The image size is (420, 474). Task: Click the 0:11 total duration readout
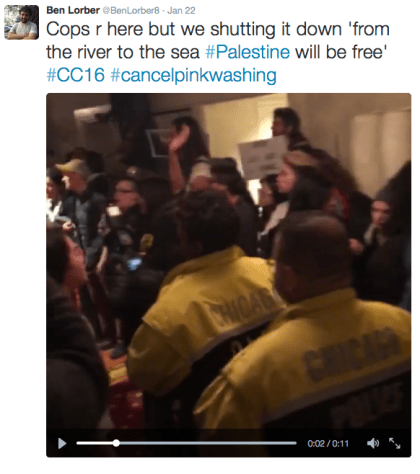(x=340, y=444)
